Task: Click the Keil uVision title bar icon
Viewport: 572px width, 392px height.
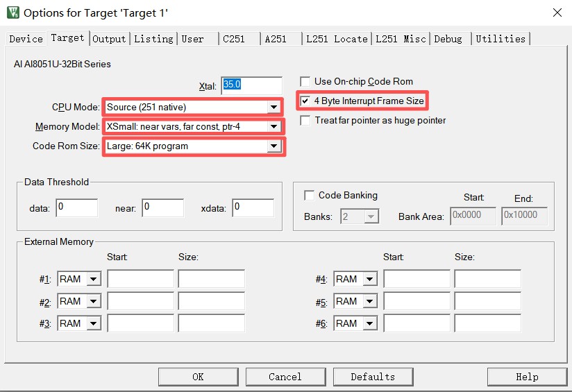Action: point(13,12)
